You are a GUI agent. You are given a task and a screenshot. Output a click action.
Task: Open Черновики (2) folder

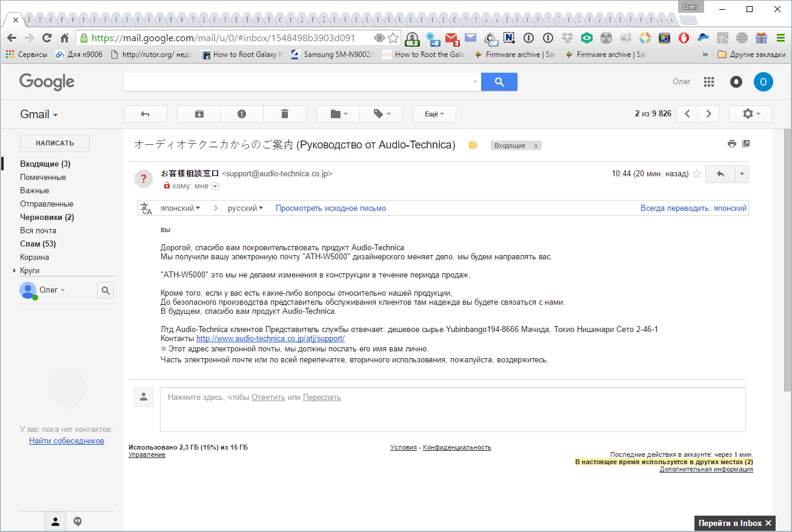coord(47,217)
